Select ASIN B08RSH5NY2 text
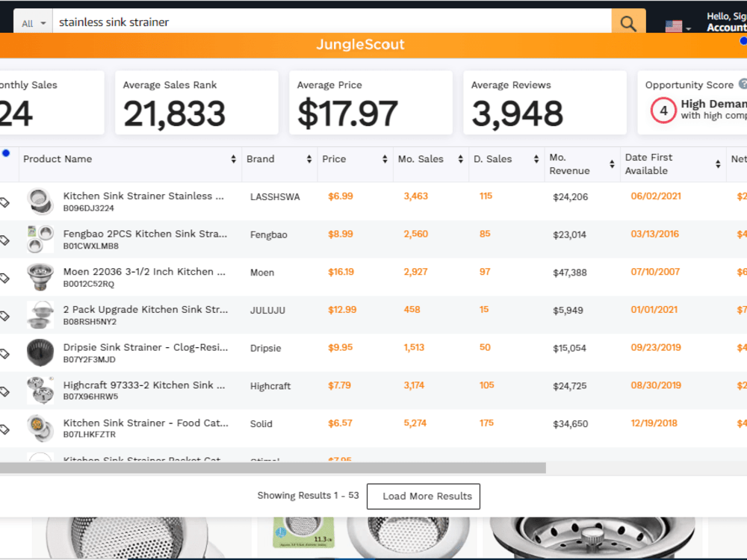 [90, 321]
